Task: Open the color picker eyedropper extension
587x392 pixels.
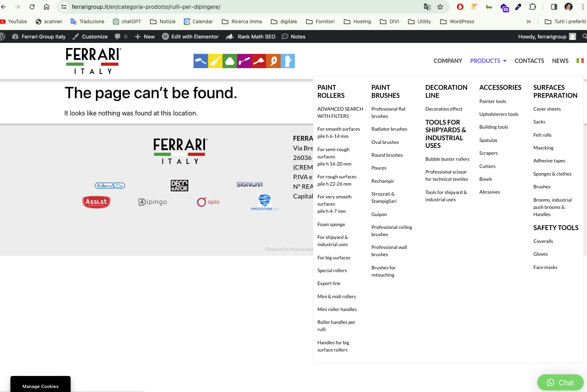Action: tap(518, 7)
